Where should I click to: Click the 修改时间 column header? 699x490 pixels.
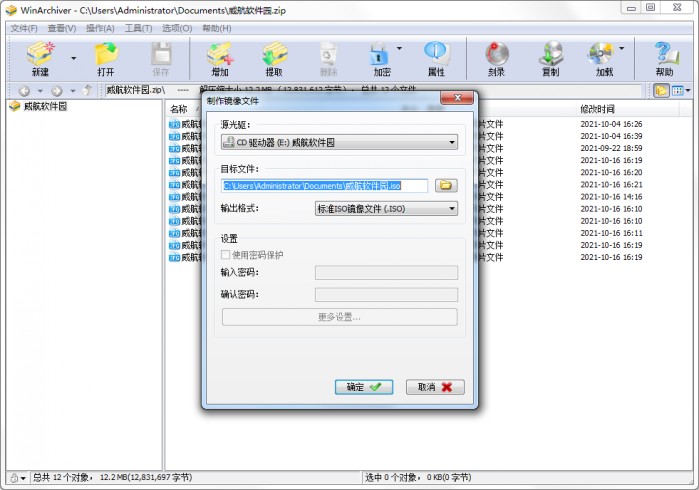pyautogui.click(x=597, y=109)
